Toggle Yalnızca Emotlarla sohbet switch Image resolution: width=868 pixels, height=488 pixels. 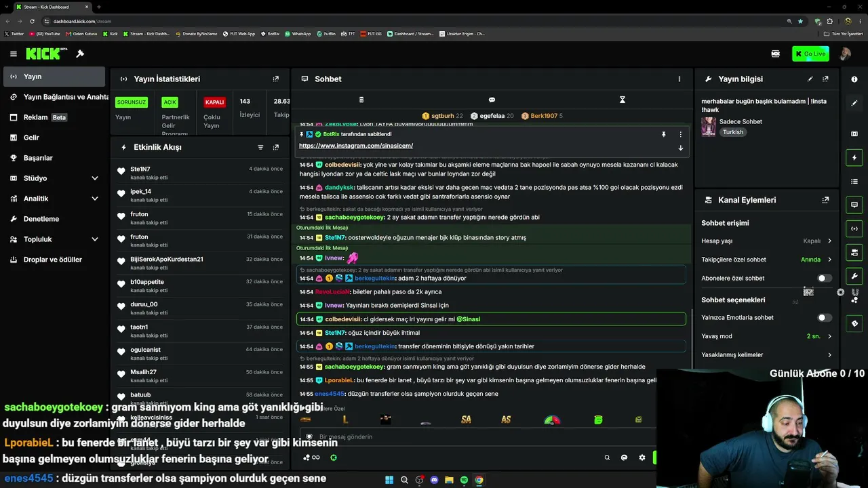tap(824, 317)
